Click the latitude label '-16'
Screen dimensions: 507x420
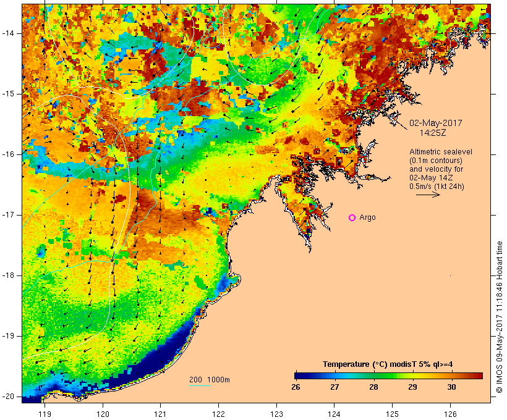(x=8, y=154)
